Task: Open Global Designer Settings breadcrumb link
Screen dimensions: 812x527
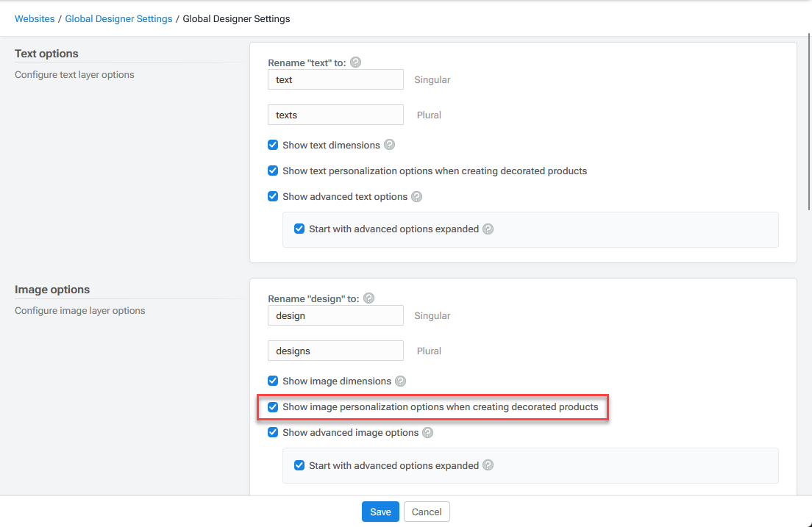Action: [118, 18]
